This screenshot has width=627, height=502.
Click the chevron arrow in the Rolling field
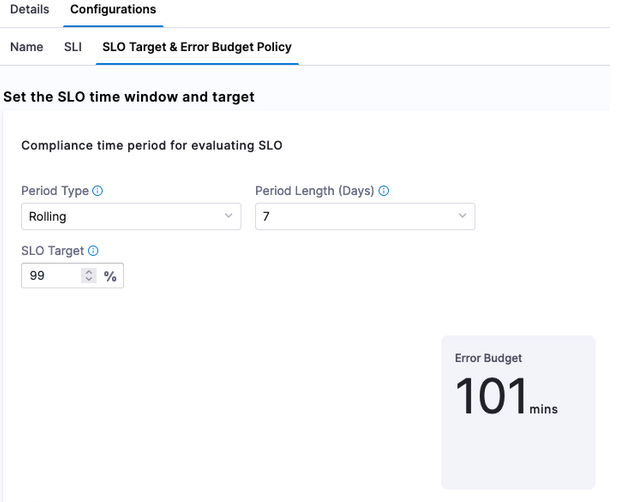[228, 216]
